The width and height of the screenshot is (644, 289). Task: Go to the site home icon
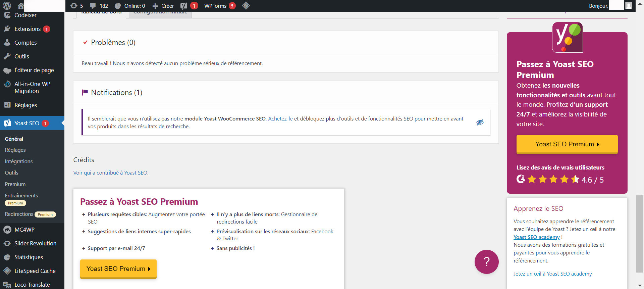click(x=21, y=6)
